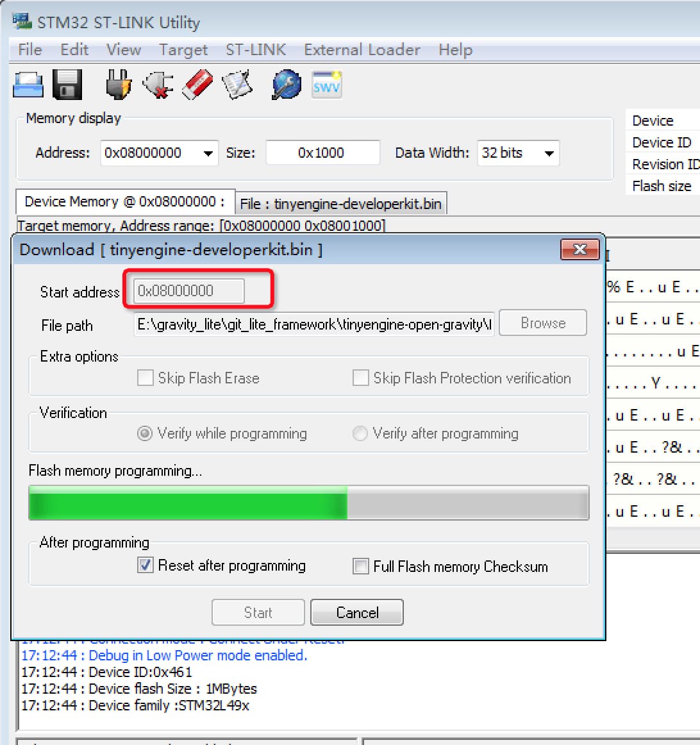Click log line Device ID:0x461
This screenshot has height=745, width=700.
pos(107,672)
